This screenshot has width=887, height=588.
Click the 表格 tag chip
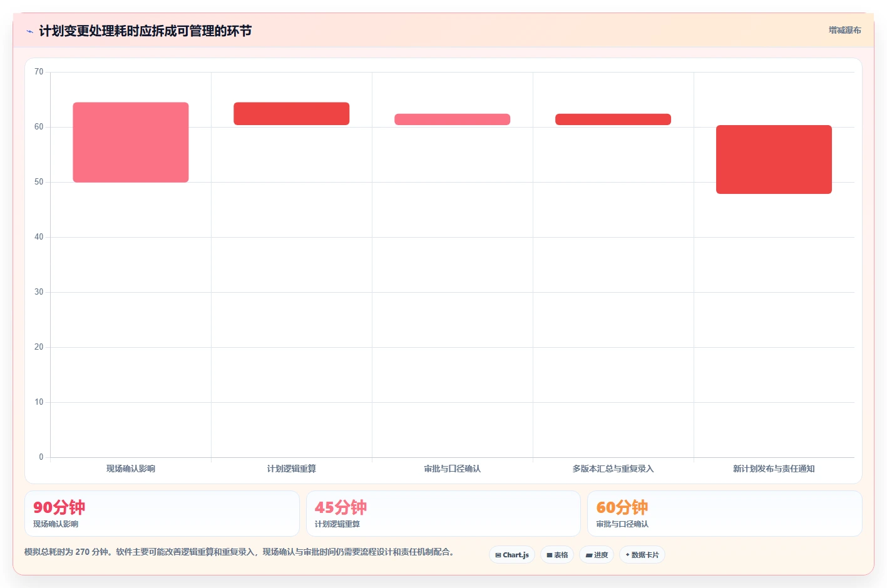click(x=557, y=555)
